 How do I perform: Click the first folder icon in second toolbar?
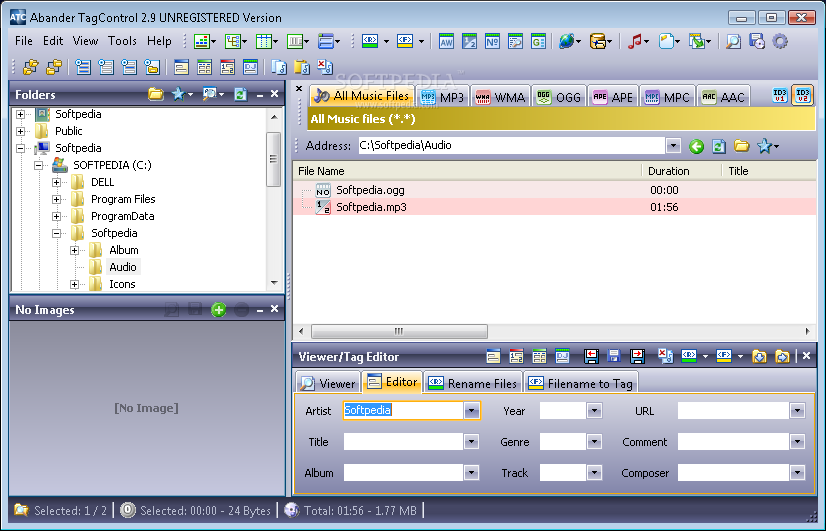coord(31,67)
